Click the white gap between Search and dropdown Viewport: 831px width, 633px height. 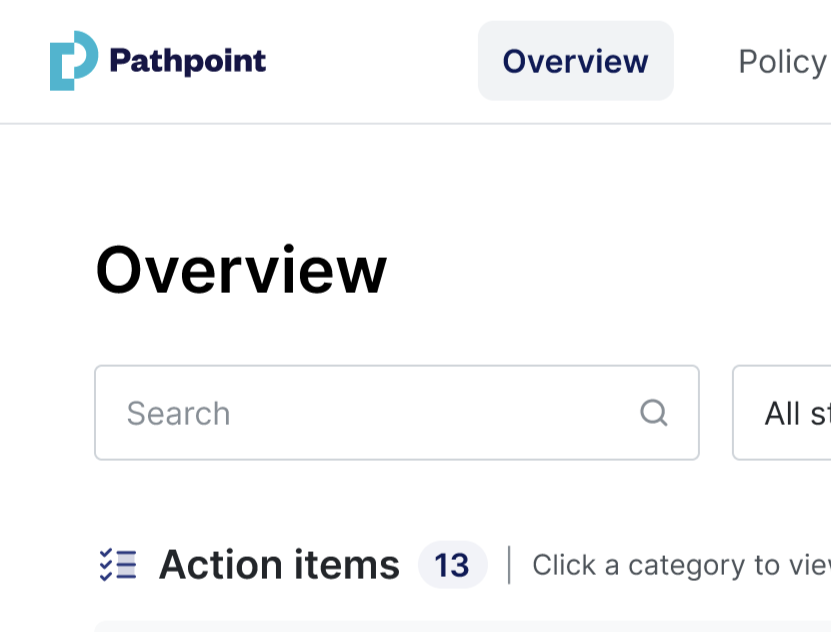coord(716,412)
